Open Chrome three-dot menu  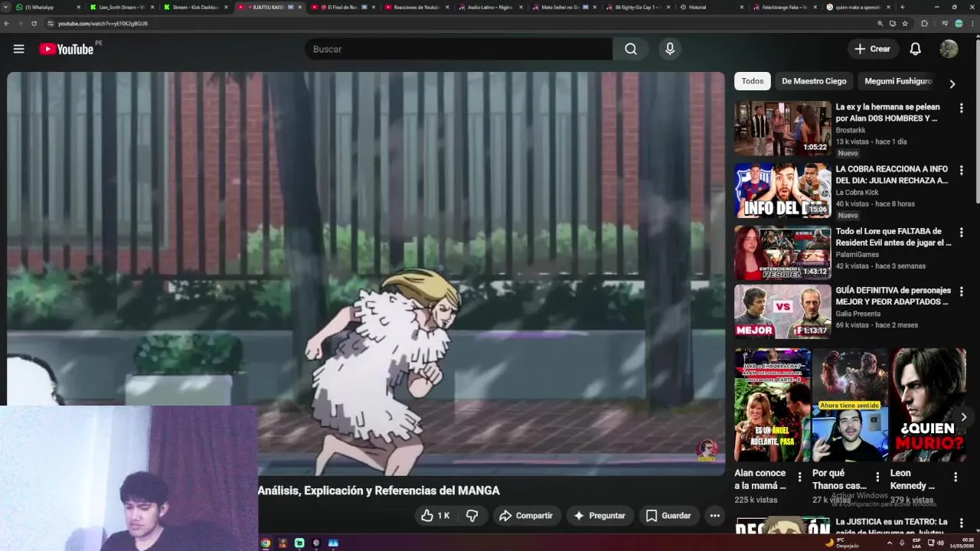point(972,24)
